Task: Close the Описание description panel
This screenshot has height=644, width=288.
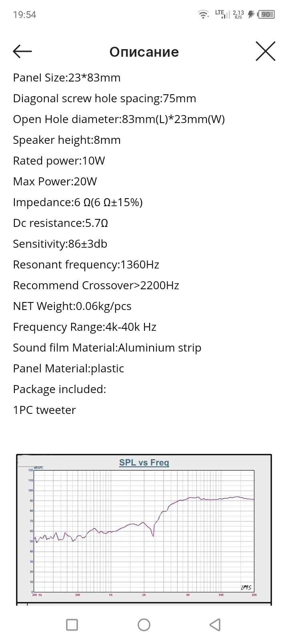Action: click(x=266, y=51)
